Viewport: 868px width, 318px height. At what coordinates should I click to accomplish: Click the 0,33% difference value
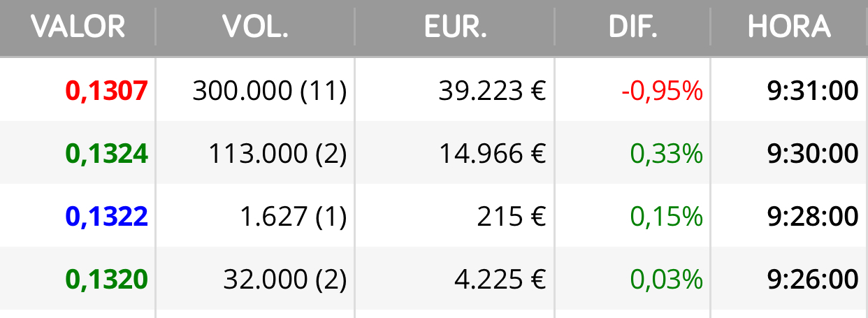[x=666, y=154]
